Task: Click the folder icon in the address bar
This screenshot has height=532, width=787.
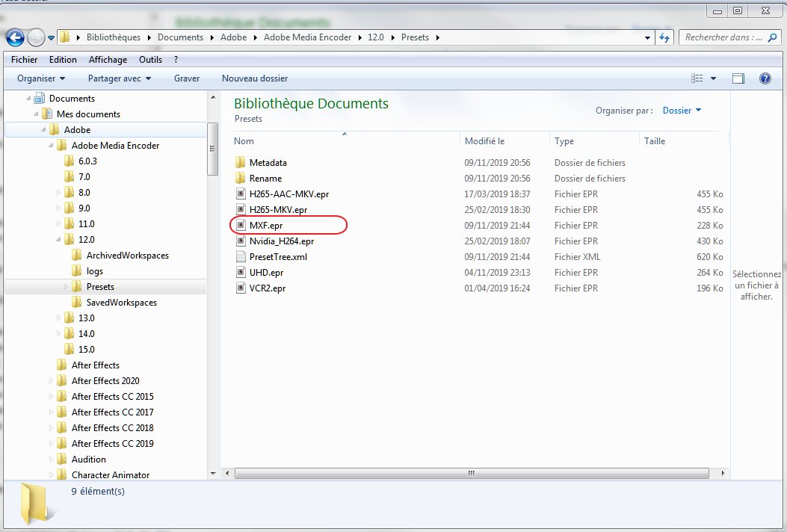Action: click(x=65, y=37)
